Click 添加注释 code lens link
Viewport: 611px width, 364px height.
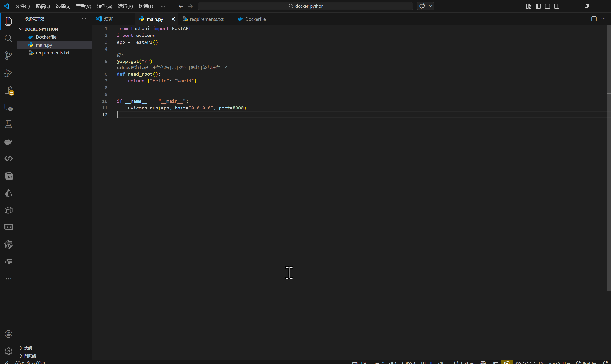[211, 68]
